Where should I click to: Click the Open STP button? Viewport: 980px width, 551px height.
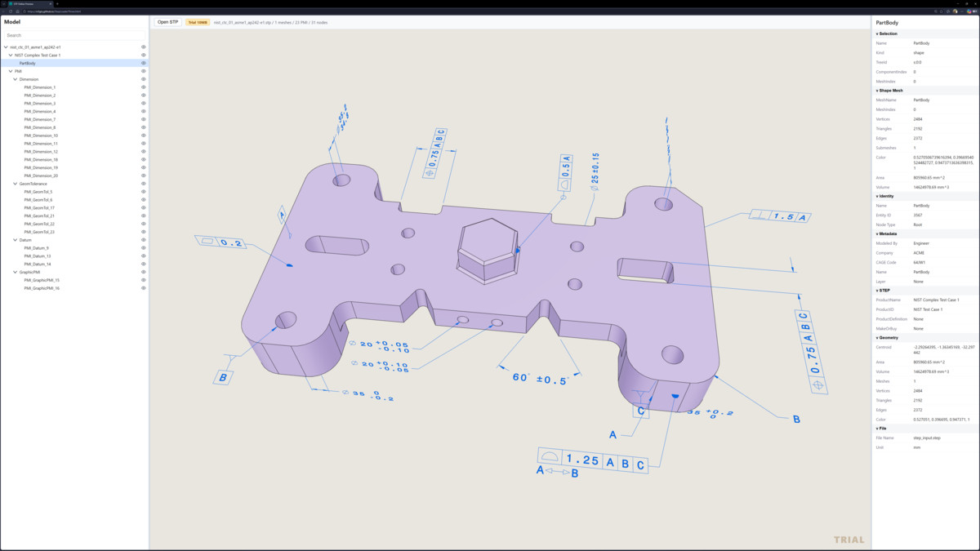pos(168,22)
